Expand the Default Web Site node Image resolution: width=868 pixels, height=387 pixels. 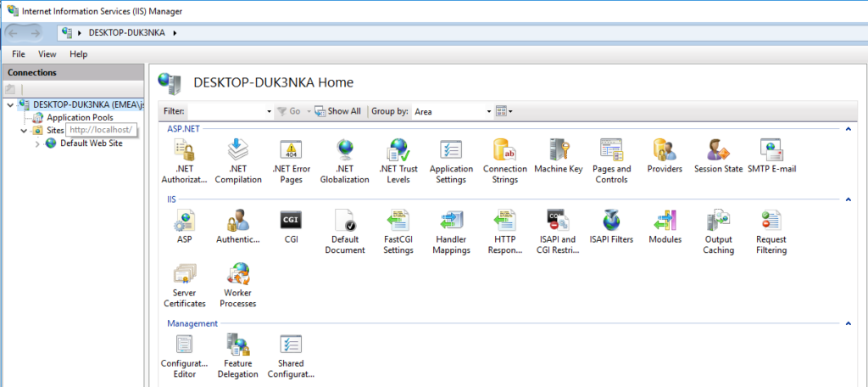pos(37,143)
